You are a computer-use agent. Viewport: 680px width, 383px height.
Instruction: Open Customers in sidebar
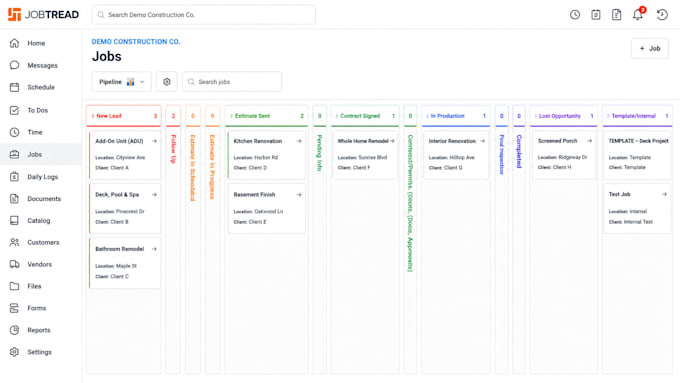(41, 242)
